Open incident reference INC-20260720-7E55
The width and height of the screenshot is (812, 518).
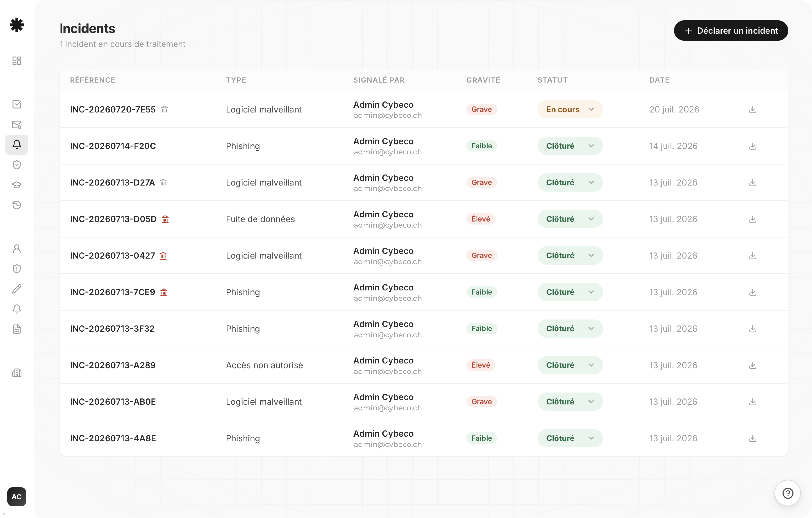tap(113, 110)
